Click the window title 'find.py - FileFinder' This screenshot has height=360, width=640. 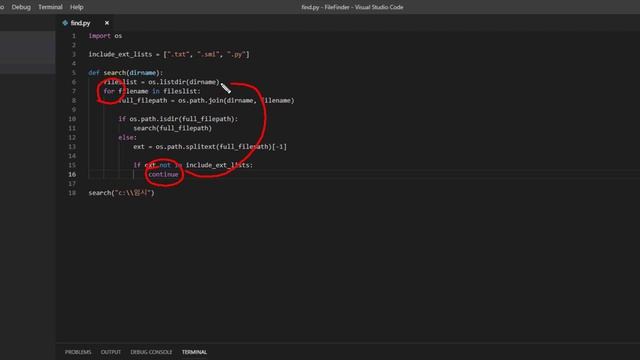352,7
